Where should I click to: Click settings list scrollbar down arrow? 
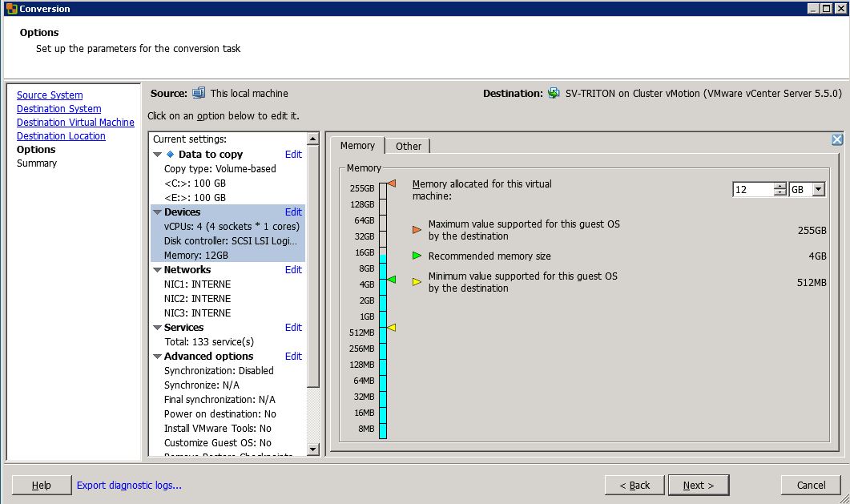click(x=312, y=450)
